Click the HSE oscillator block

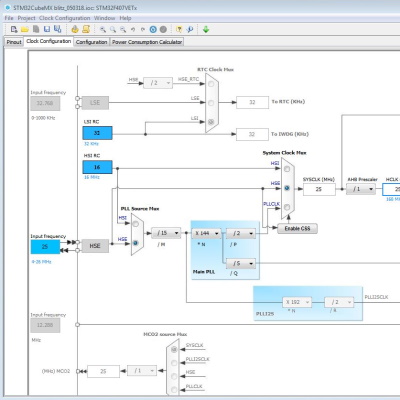[x=95, y=246]
